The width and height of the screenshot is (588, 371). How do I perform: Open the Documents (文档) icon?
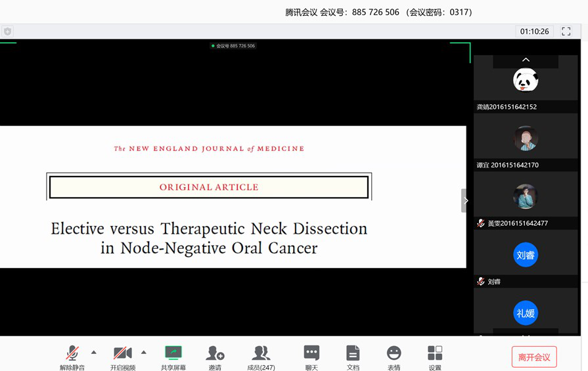(x=353, y=355)
